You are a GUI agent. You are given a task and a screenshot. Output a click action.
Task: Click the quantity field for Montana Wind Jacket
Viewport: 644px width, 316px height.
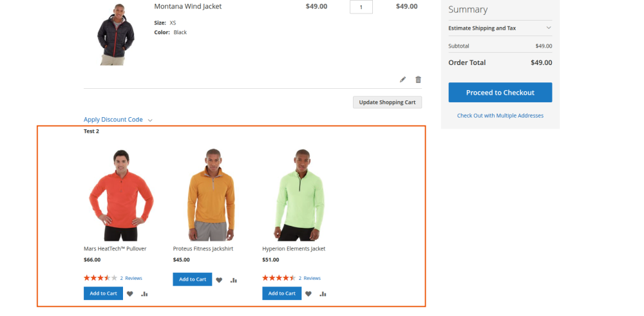pyautogui.click(x=361, y=7)
